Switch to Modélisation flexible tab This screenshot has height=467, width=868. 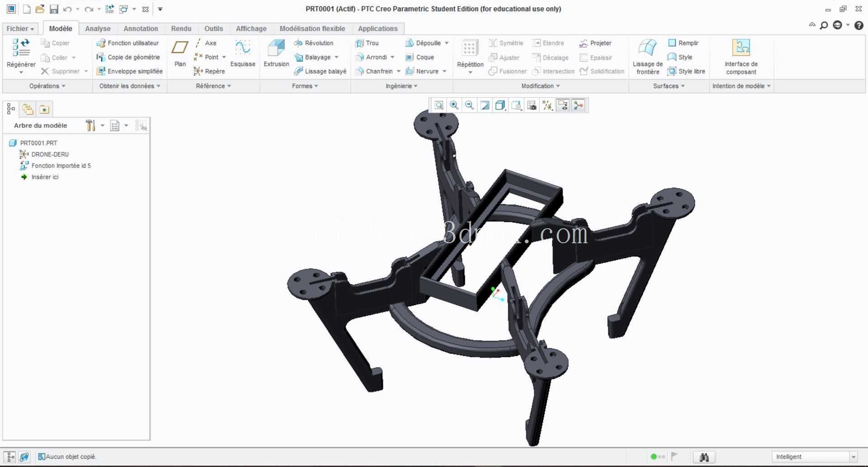click(x=312, y=28)
